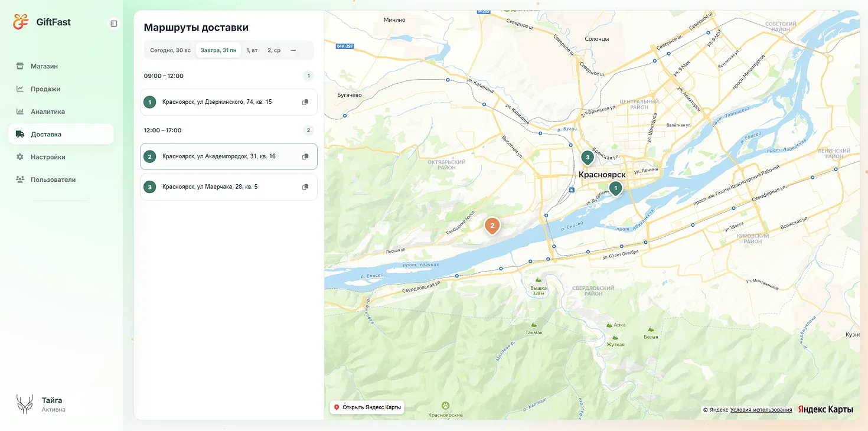Click the Такмак mountain icon on map

tap(534, 324)
